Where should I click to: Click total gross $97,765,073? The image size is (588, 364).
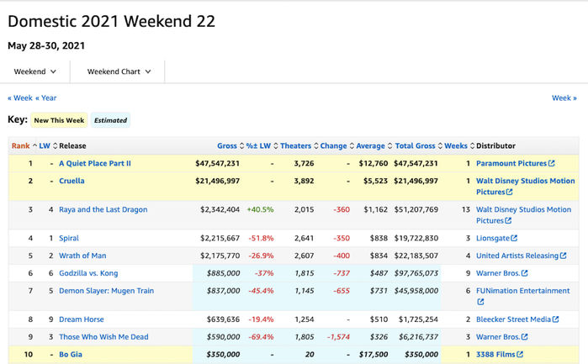(x=416, y=273)
